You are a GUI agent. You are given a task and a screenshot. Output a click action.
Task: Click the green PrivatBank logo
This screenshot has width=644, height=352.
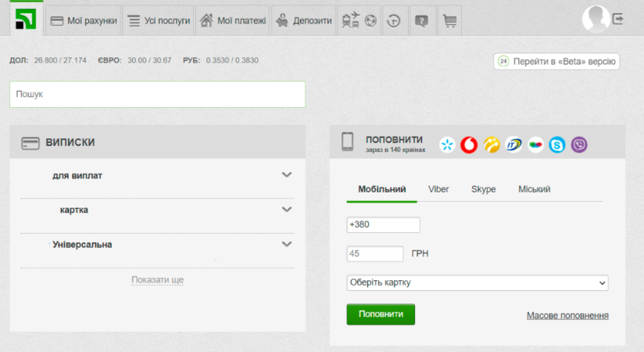click(x=27, y=19)
